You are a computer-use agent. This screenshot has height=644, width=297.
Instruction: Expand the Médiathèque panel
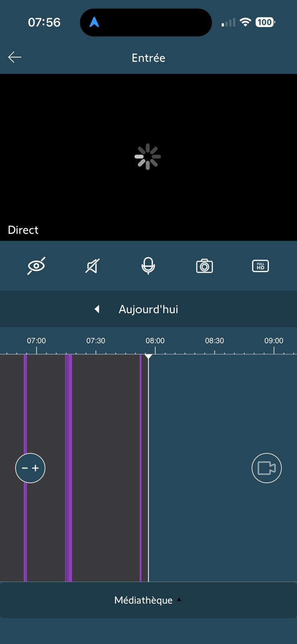[148, 600]
